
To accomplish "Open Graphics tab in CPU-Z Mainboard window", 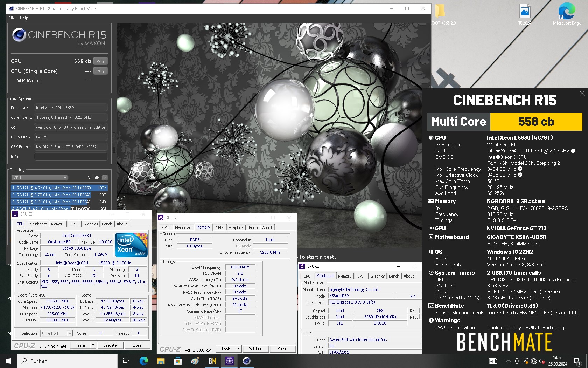I will click(x=378, y=276).
